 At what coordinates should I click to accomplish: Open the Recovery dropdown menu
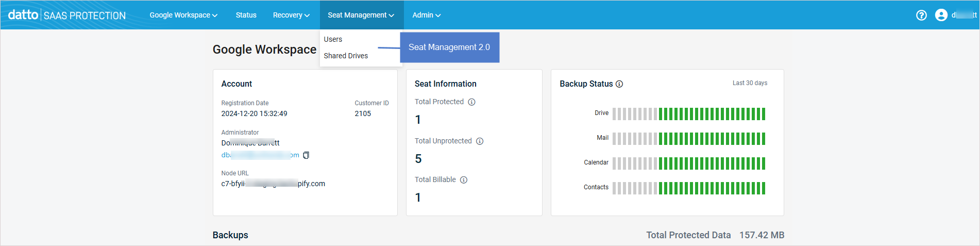[x=291, y=15]
